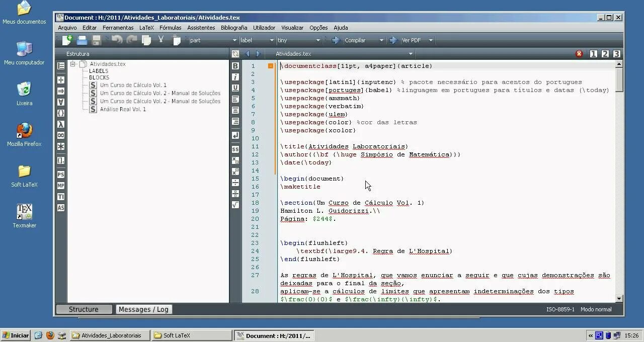Copy the selection with the Copy icon
This screenshot has height=342, width=644.
[146, 40]
